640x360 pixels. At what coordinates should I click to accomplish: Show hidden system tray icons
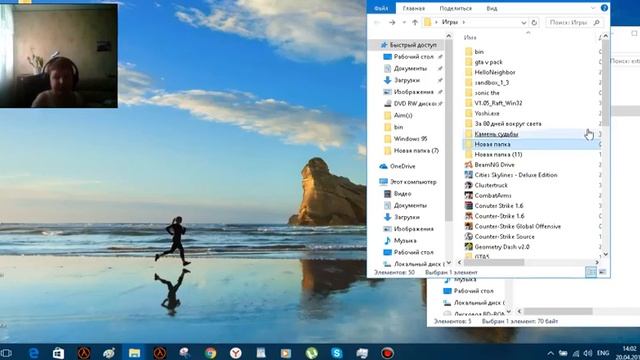coord(550,353)
